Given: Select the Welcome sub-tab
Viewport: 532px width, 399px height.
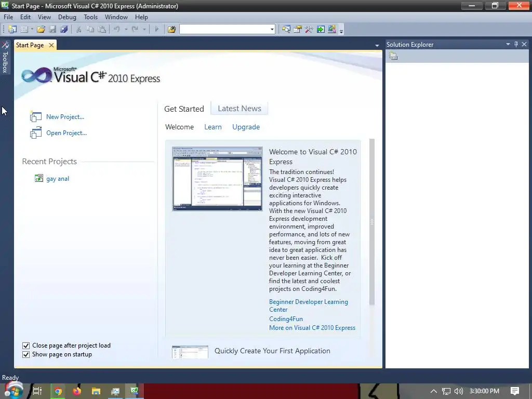Looking at the screenshot, I should (x=179, y=127).
